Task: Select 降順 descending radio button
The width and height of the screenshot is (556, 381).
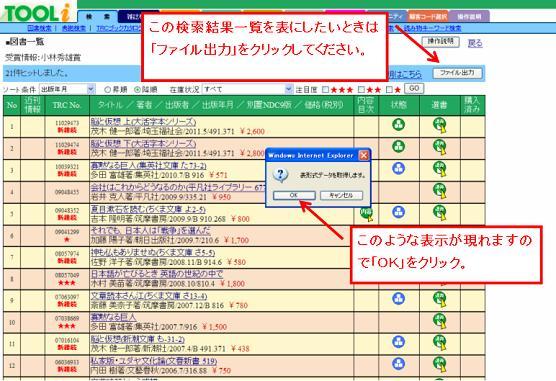Action: coord(137,90)
